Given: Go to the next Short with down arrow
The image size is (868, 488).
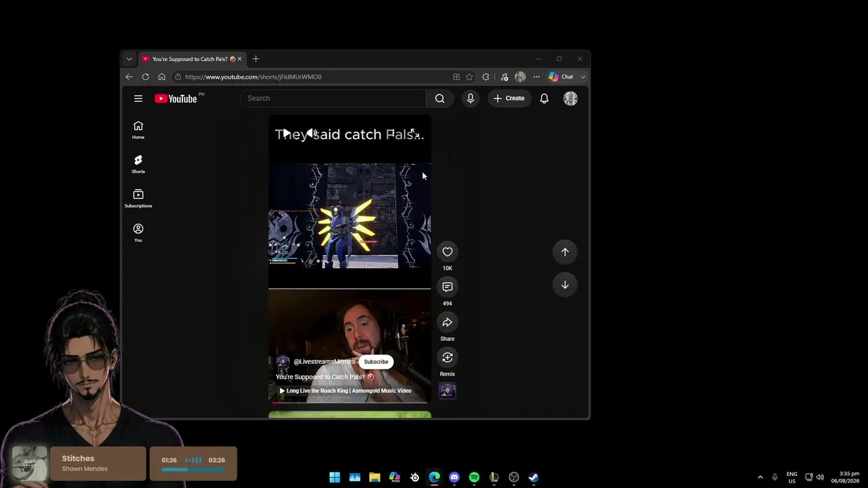Looking at the screenshot, I should [565, 285].
